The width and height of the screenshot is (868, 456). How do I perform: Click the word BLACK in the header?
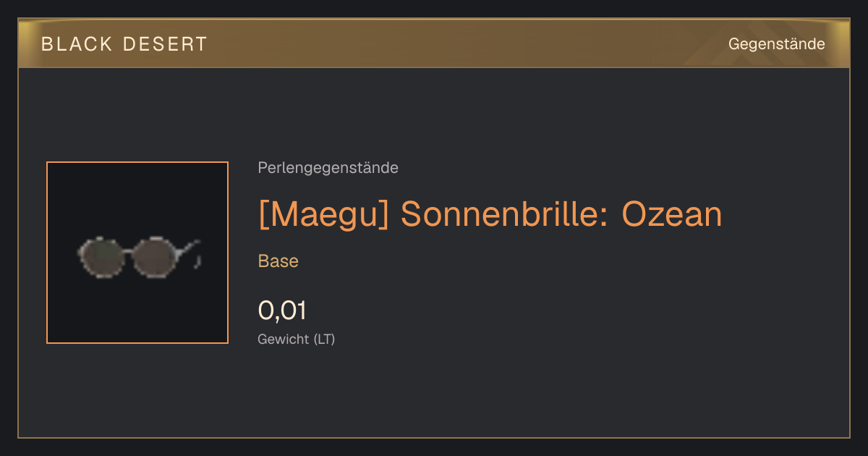pyautogui.click(x=77, y=44)
